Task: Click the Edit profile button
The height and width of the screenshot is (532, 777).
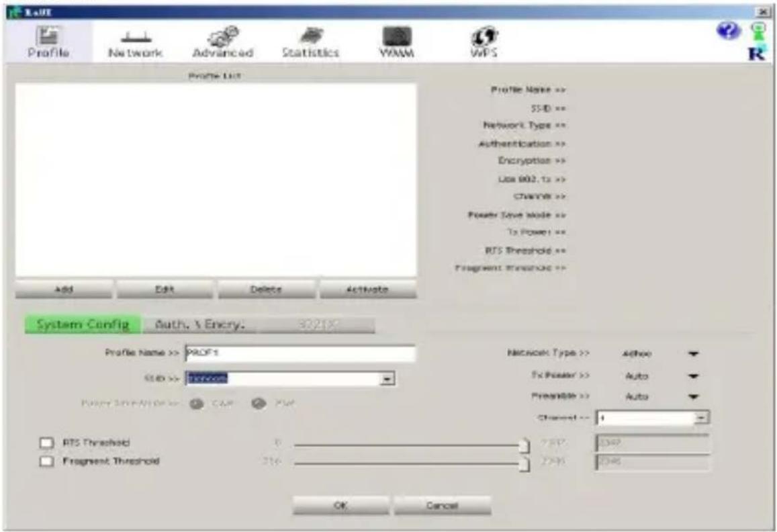Action: tap(165, 289)
